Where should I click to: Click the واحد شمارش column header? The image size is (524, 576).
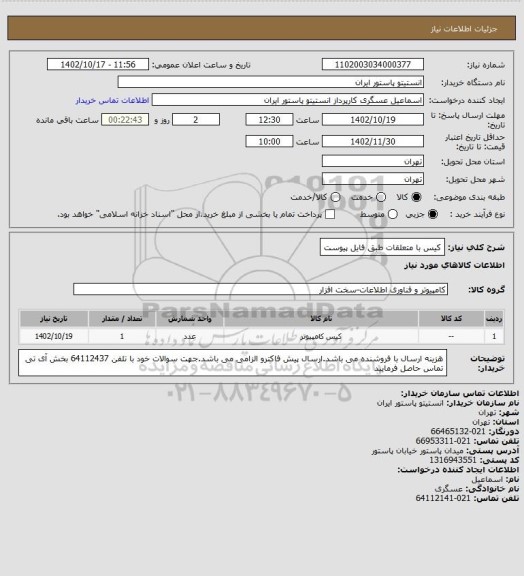[x=190, y=319]
